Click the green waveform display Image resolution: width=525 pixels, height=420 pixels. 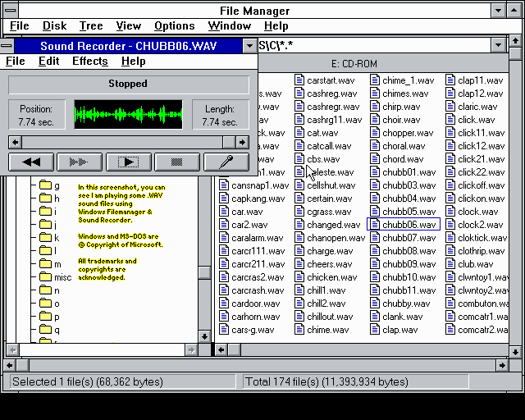(128, 115)
